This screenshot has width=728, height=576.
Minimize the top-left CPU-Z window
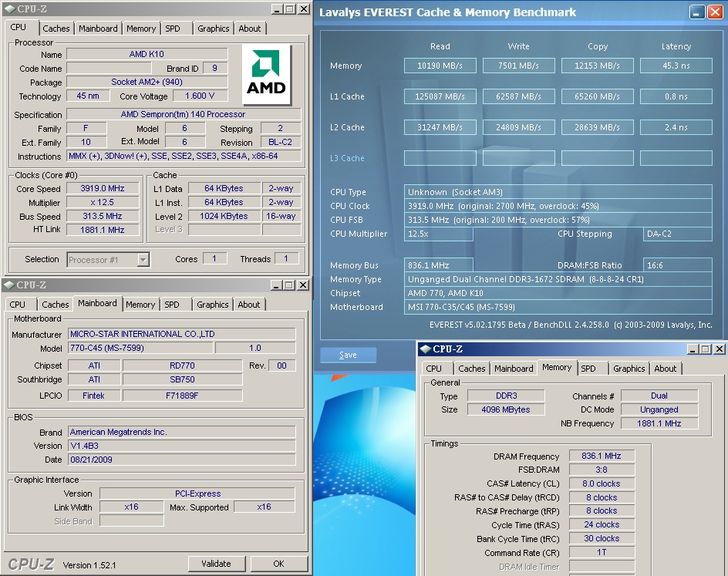[277, 8]
